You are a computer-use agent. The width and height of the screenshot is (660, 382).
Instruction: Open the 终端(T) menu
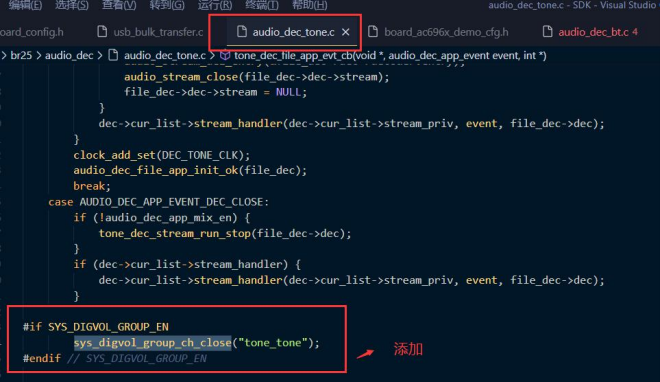pos(262,5)
